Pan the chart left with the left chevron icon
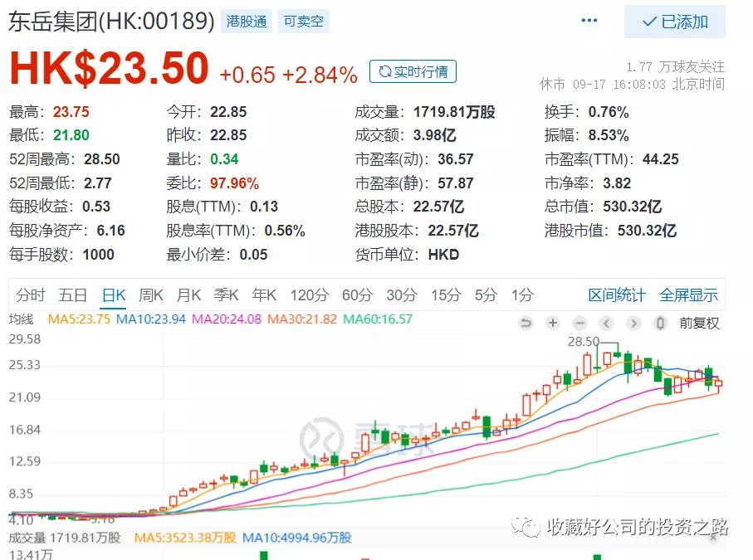Screen dimensions: 753x560 point(607,323)
